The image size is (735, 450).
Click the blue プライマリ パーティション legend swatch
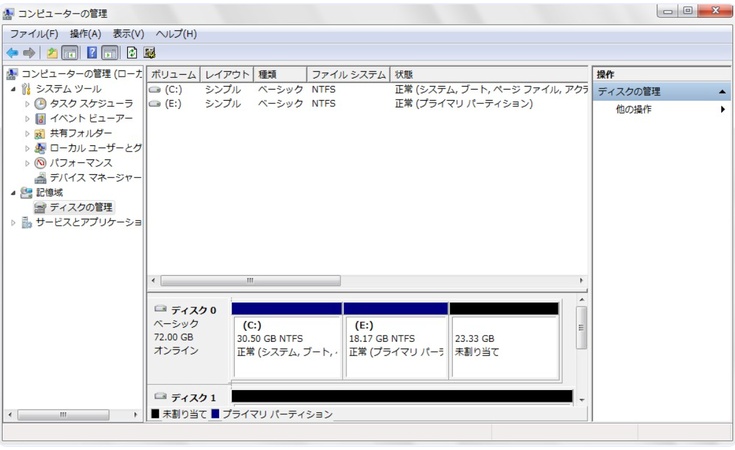[215, 414]
